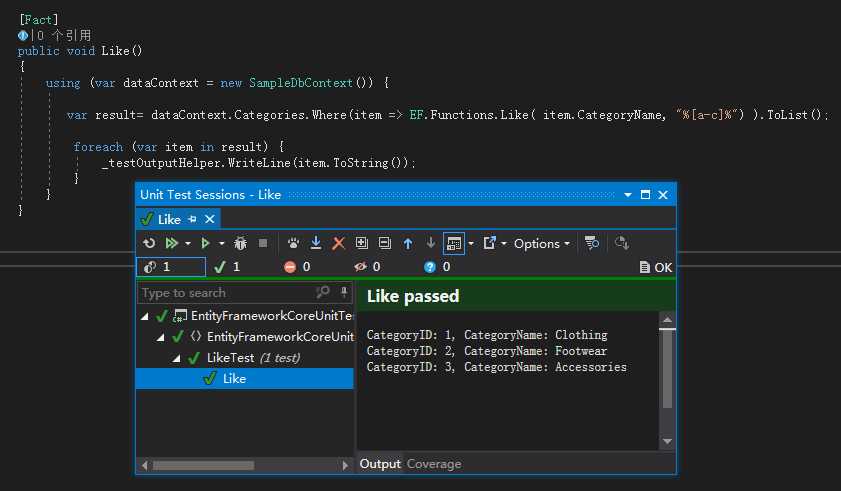Open the run selected tests dropdown arrow
The image size is (841, 491).
[x=222, y=244]
